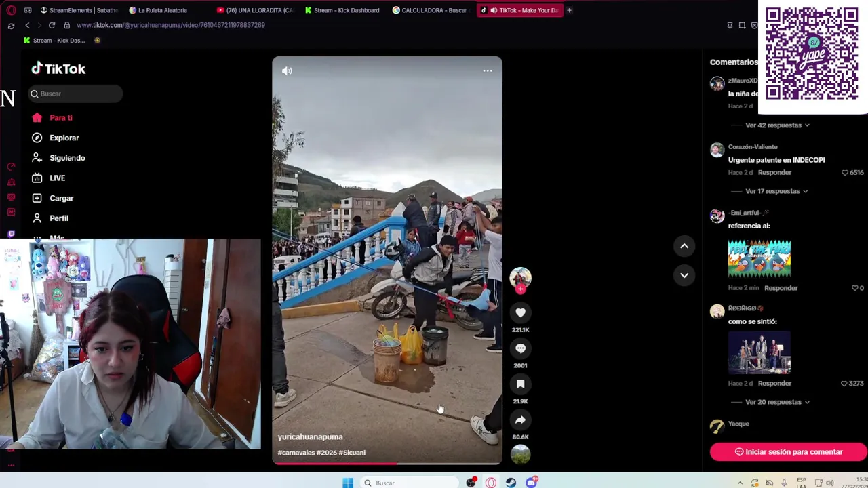868x488 pixels.
Task: Share the video using the arrow icon
Action: (x=520, y=420)
